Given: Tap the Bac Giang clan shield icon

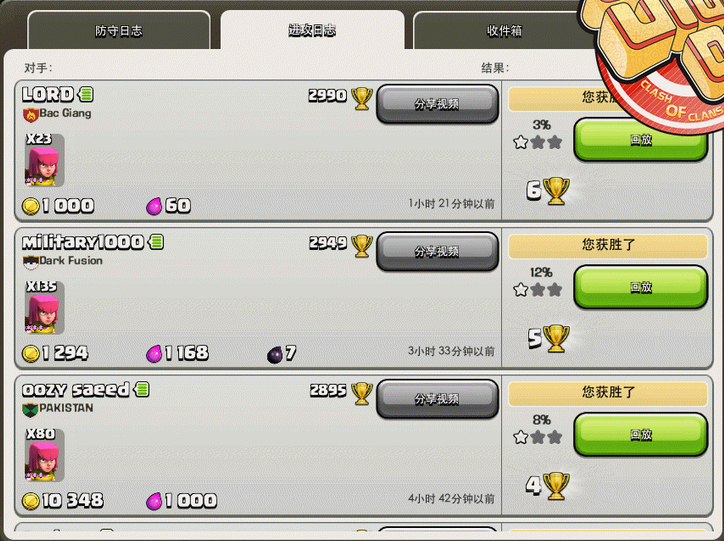Looking at the screenshot, I should [30, 114].
